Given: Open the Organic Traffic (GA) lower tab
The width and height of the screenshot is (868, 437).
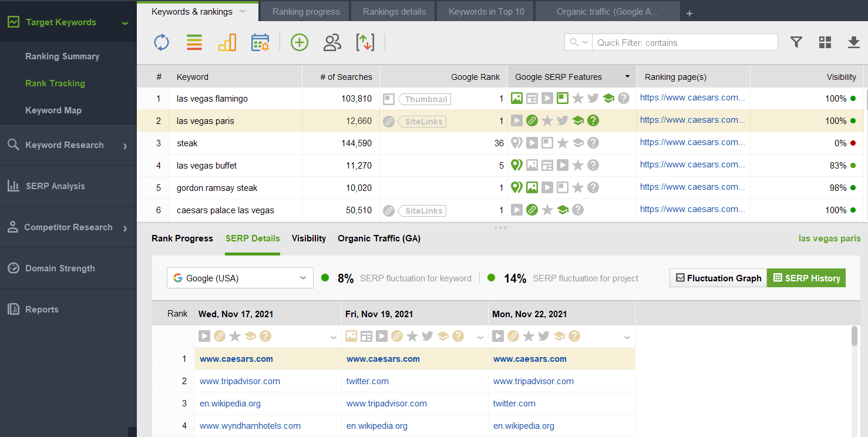Looking at the screenshot, I should 379,238.
